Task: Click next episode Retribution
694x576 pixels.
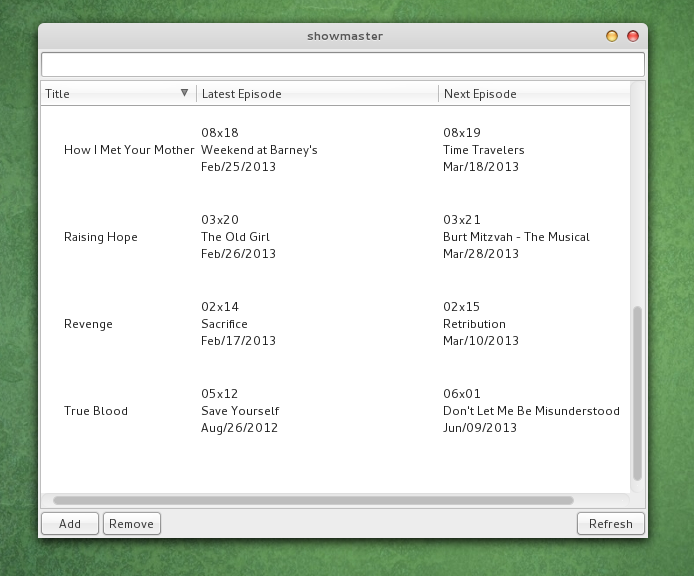Action: [474, 324]
